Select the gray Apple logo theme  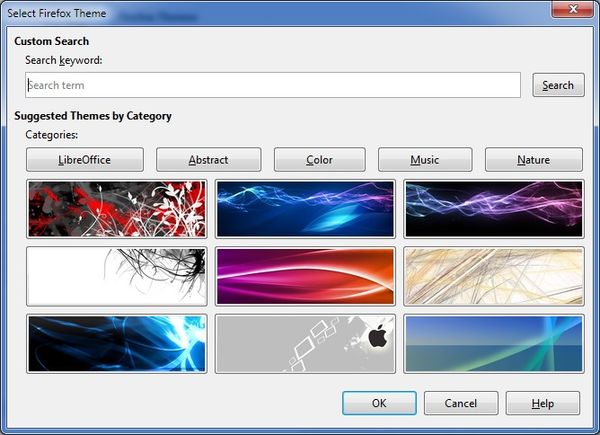(x=305, y=344)
